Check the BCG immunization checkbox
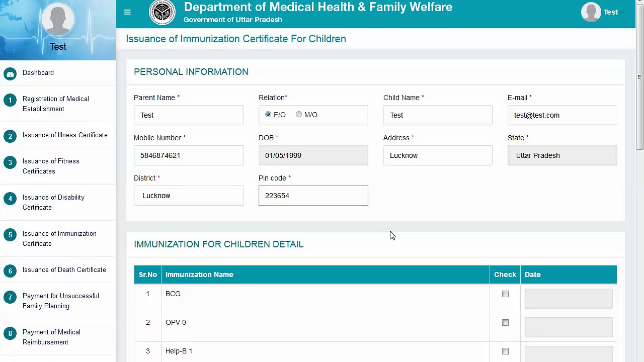 coord(505,294)
